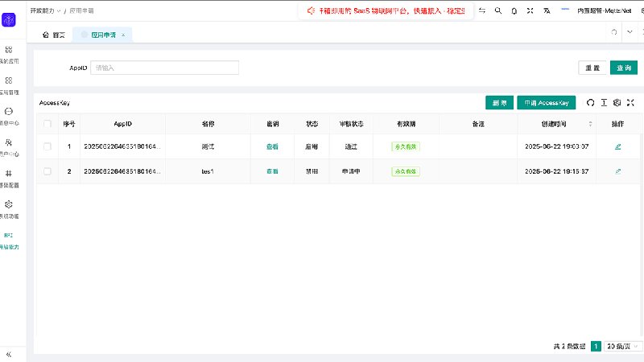The height and width of the screenshot is (362, 644).
Task: Click the AppID cell in row 1
Action: 122,146
